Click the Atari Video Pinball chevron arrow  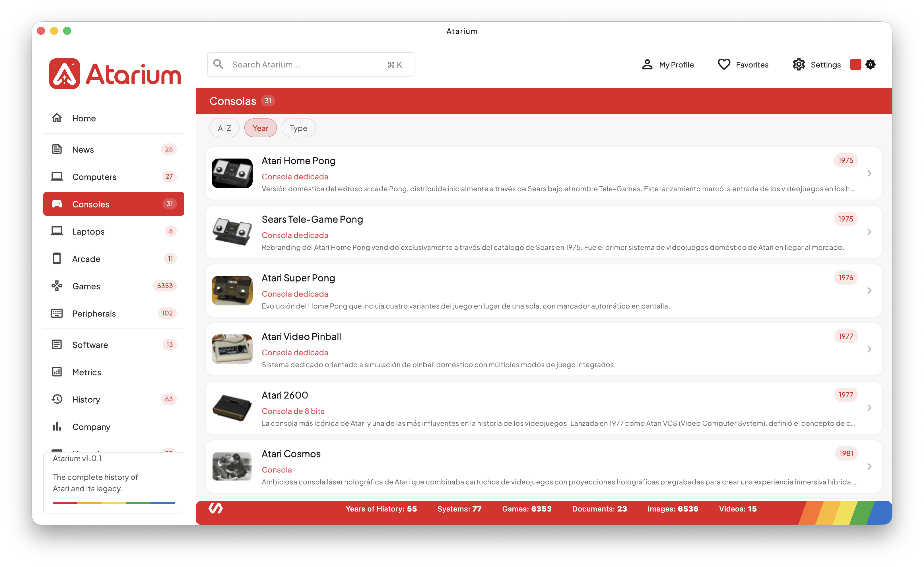click(x=869, y=349)
